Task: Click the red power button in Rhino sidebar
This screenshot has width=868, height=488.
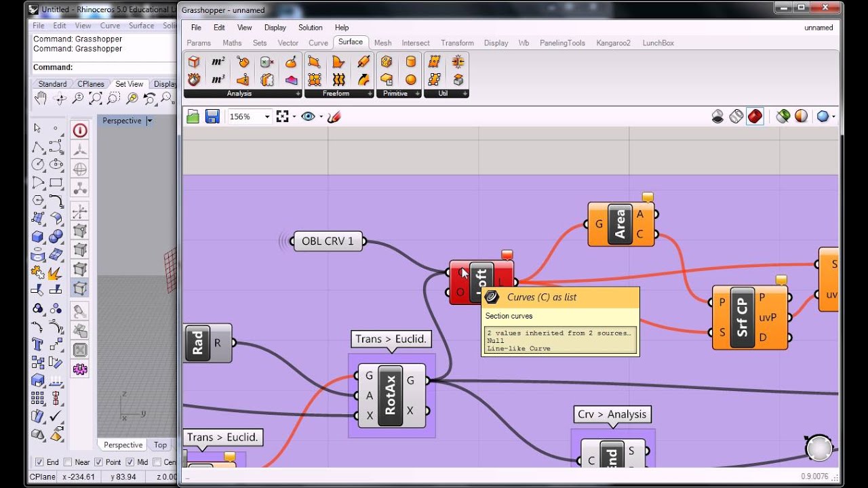Action: pyautogui.click(x=80, y=130)
